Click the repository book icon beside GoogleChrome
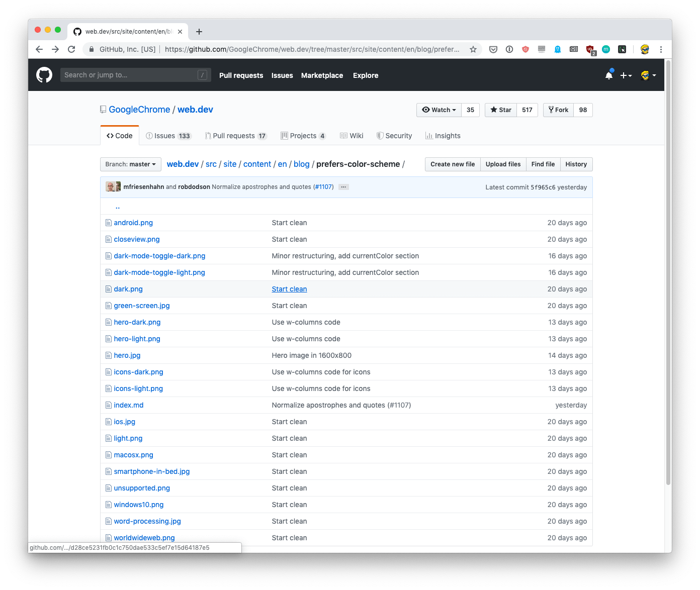Image resolution: width=700 pixels, height=590 pixels. (103, 109)
